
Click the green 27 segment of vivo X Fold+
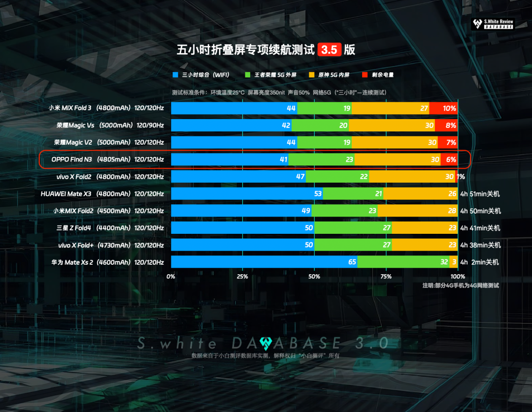tap(353, 245)
